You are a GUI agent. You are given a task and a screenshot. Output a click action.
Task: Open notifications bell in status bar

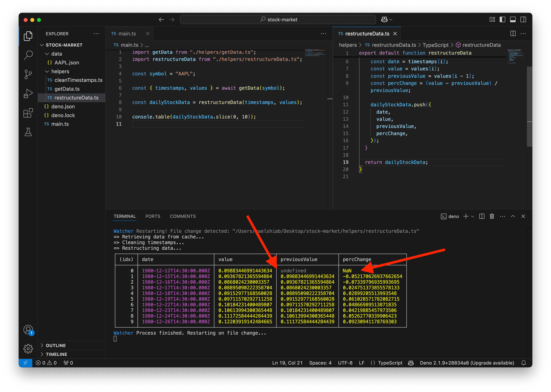524,363
